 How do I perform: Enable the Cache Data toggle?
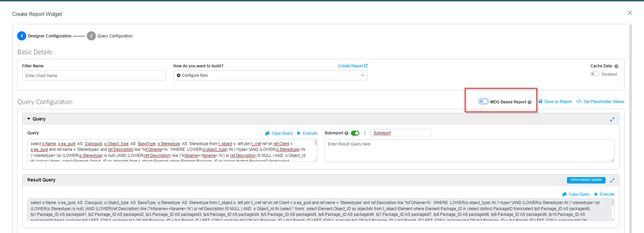point(594,74)
